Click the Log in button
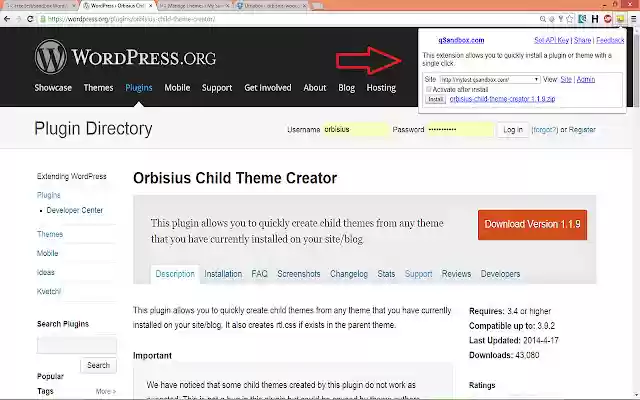This screenshot has height=400, width=640. [513, 130]
